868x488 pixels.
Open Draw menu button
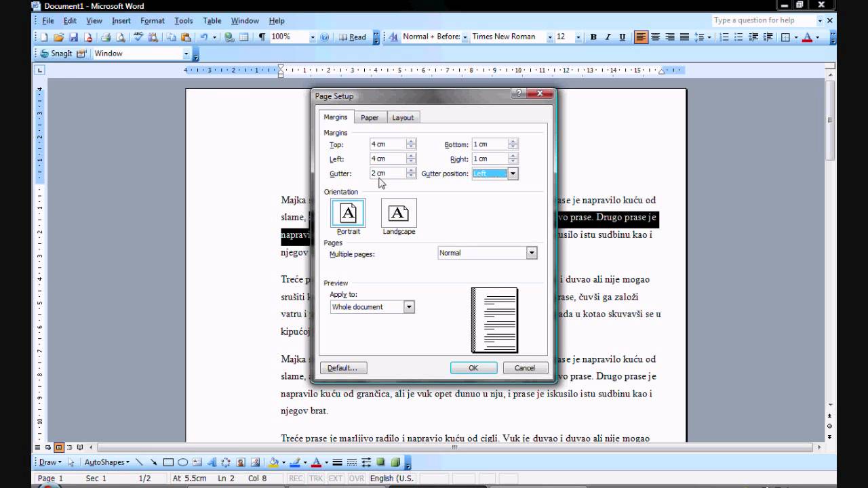[x=50, y=463]
